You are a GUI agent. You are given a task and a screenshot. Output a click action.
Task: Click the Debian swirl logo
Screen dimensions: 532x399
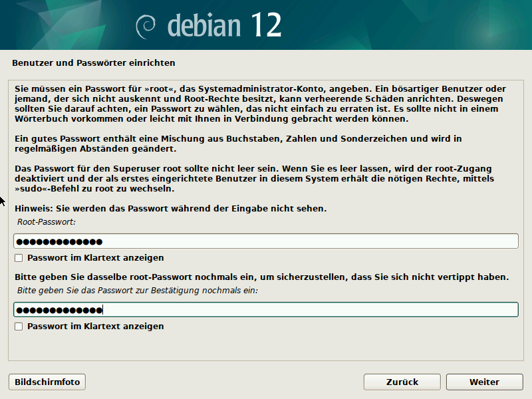point(146,25)
